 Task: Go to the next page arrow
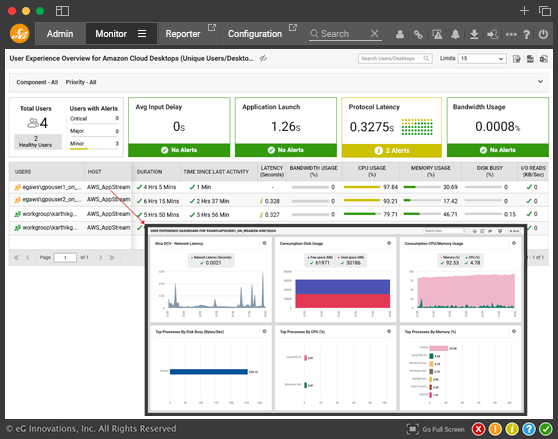pos(100,258)
